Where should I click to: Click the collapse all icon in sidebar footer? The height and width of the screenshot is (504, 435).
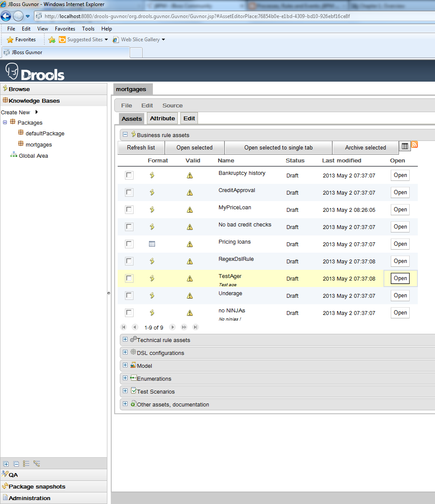[16, 464]
